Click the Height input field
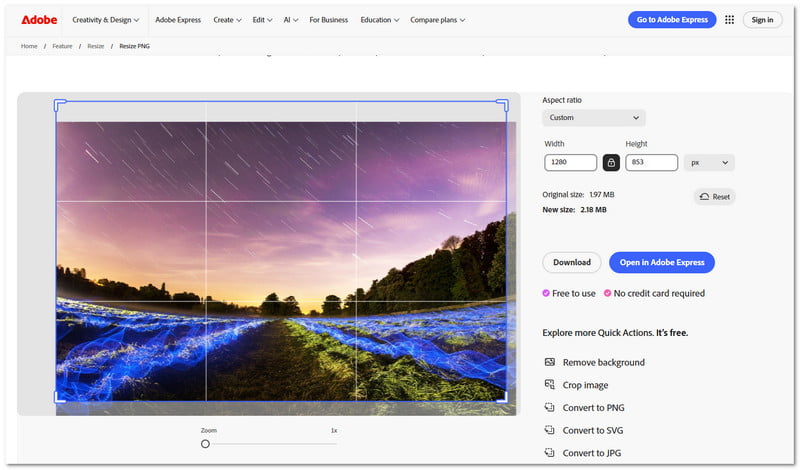800x470 pixels. pos(652,163)
